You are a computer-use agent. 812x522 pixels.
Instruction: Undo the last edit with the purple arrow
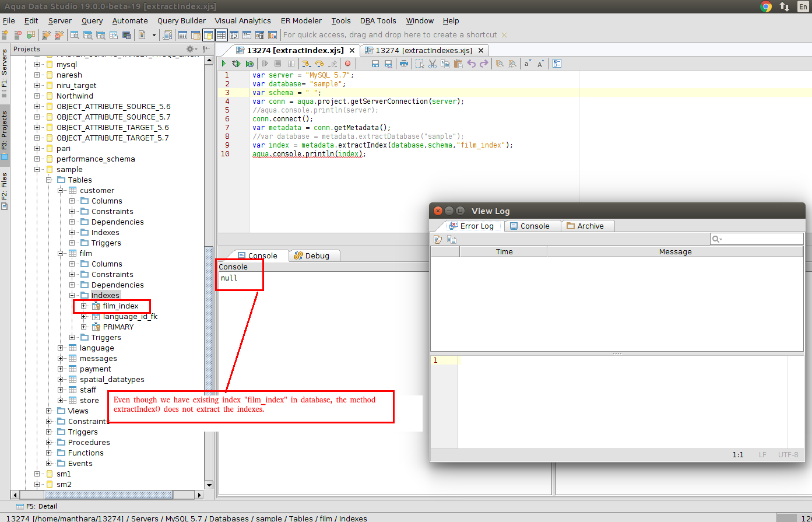click(x=471, y=64)
